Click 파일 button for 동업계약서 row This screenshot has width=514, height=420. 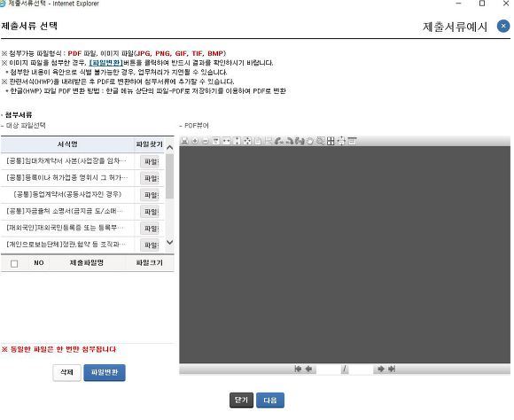point(150,195)
